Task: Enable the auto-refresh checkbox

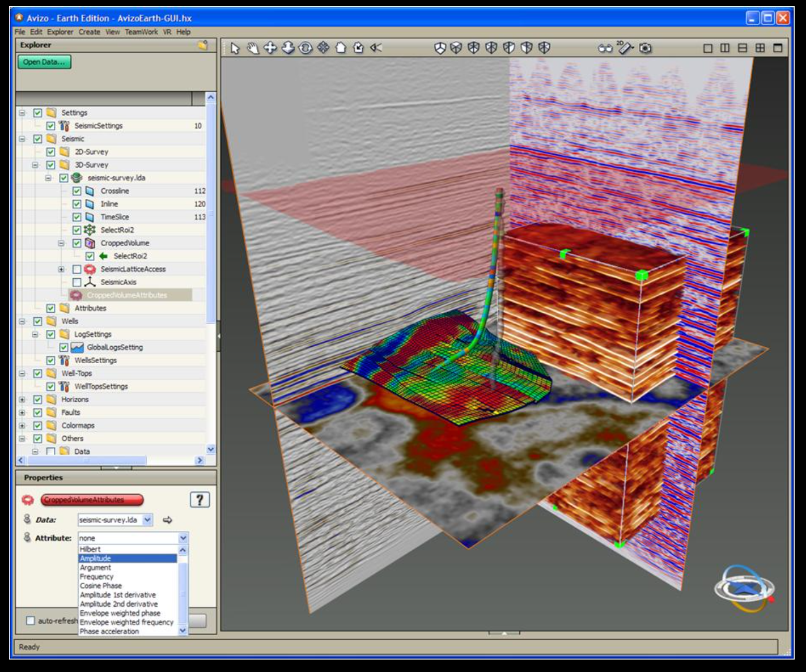Action: (31, 620)
